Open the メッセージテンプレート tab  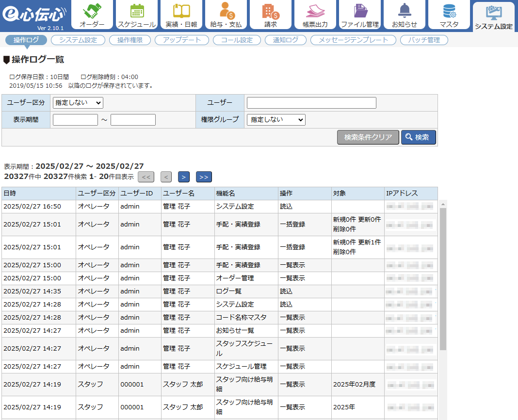click(353, 40)
